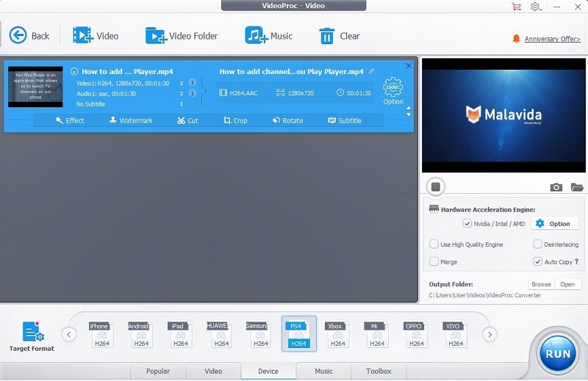Open Hardware Acceleration Option button
The image size is (588, 381).
[554, 224]
